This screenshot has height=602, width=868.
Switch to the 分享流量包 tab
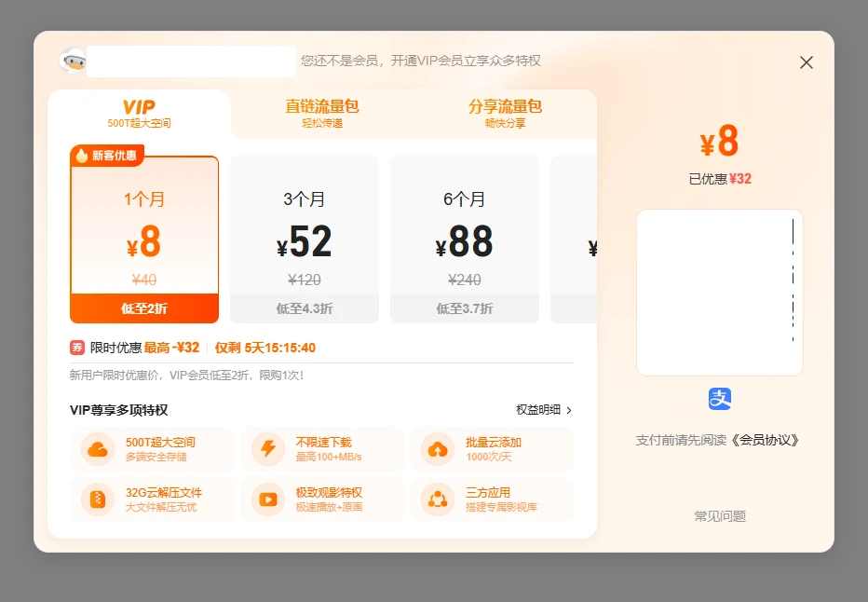[505, 112]
